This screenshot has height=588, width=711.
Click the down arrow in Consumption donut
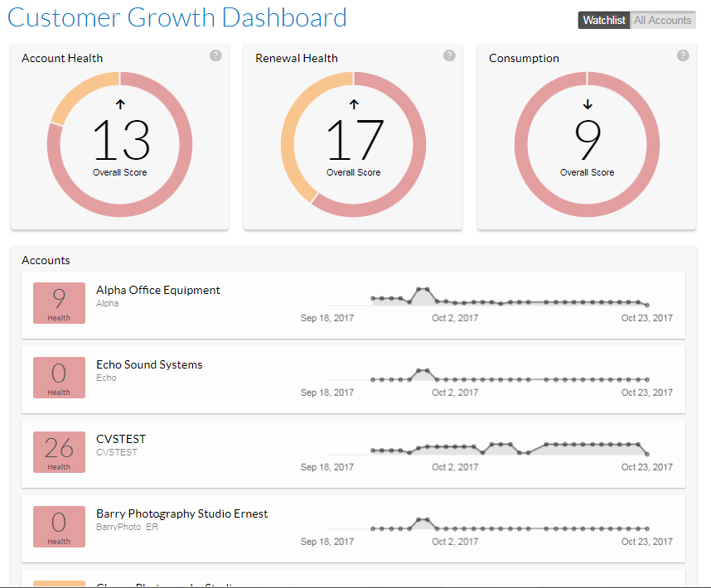pyautogui.click(x=588, y=104)
